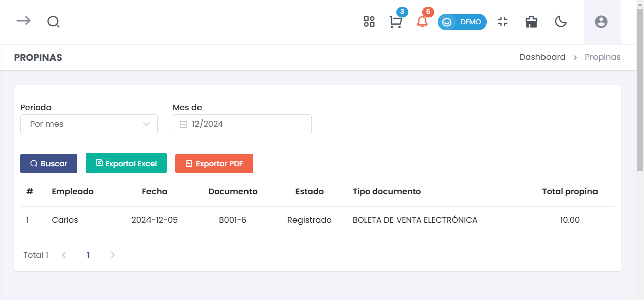Screen dimensions: 644x300
Task: Open the Periodo 'Por mes' dropdown
Action: click(x=89, y=124)
